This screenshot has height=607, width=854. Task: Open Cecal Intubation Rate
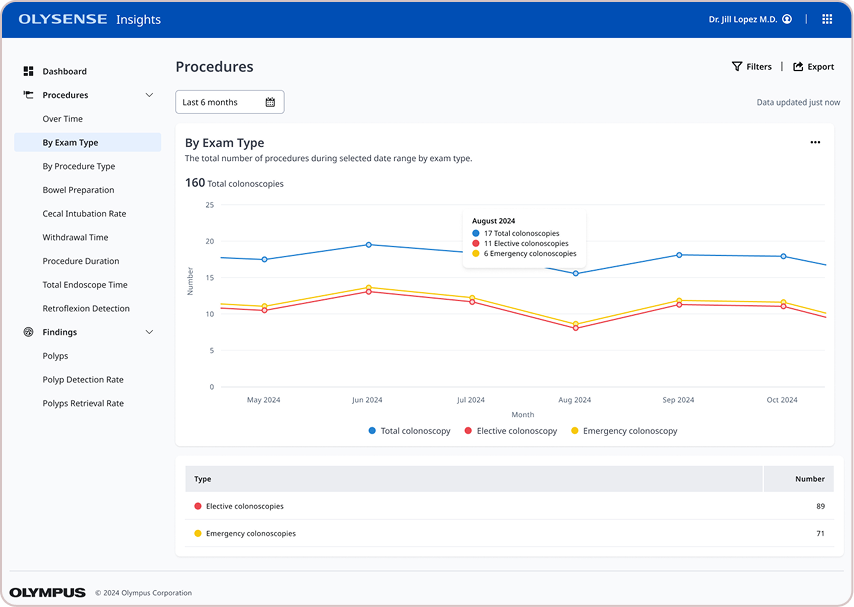84,214
